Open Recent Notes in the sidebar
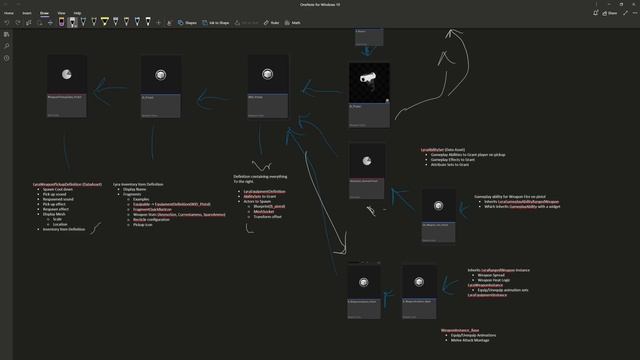The height and width of the screenshot is (360, 640). 7,58
